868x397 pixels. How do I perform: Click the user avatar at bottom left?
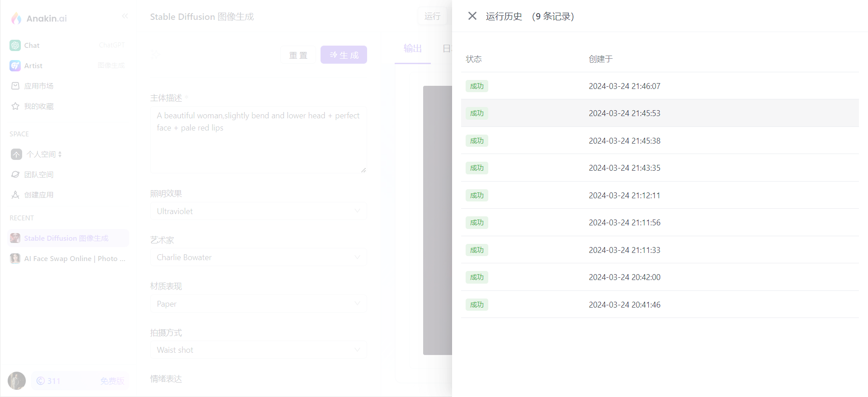point(17,381)
